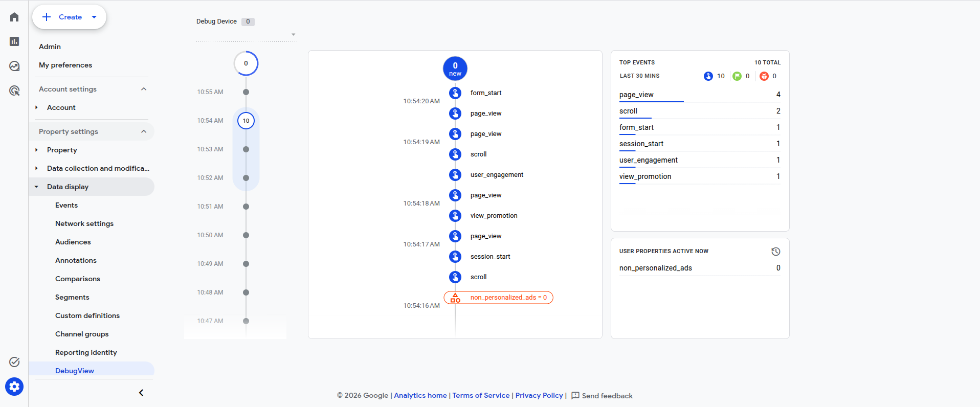Click the Setup Assistant checkmark icon
Viewport: 980px width, 407px height.
coord(14,362)
